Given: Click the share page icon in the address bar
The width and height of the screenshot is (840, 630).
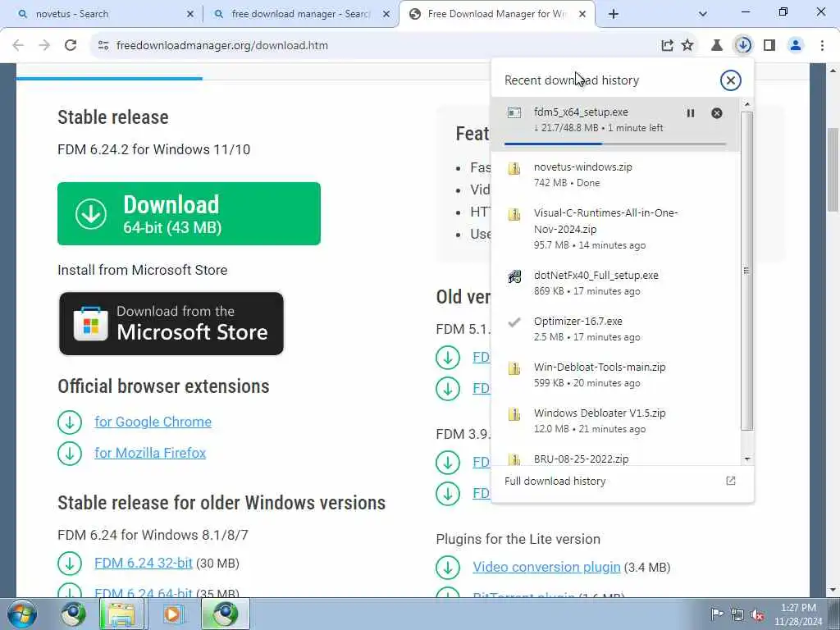Looking at the screenshot, I should tap(667, 45).
